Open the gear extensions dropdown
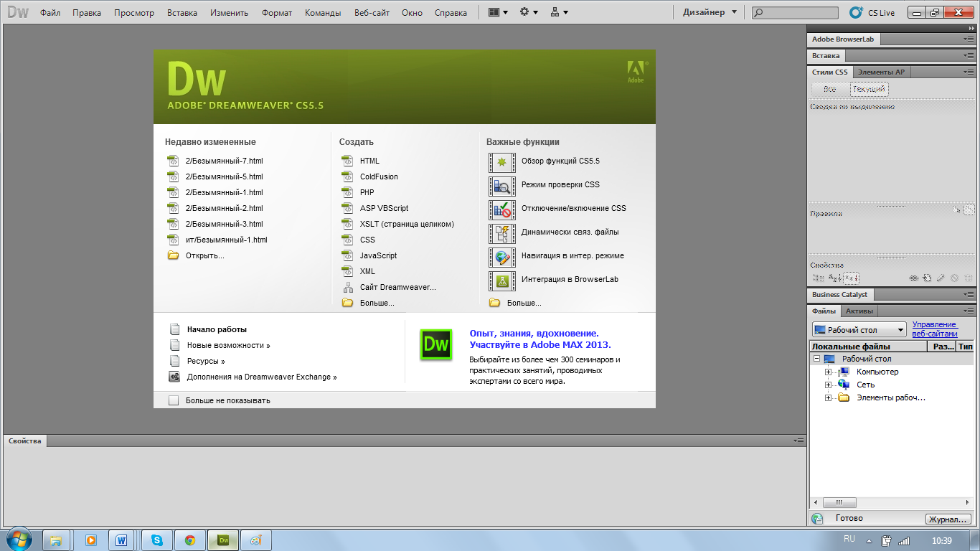The image size is (980, 551). (x=529, y=12)
